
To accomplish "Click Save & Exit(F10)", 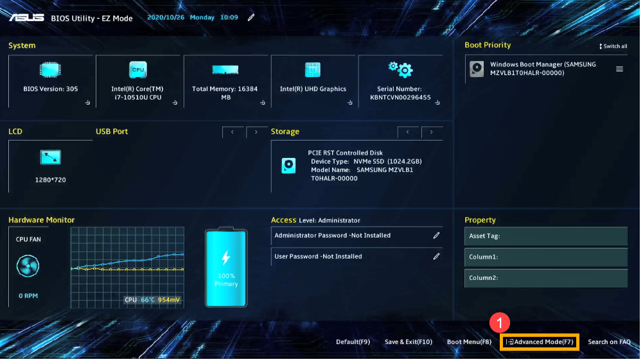I will tap(410, 343).
